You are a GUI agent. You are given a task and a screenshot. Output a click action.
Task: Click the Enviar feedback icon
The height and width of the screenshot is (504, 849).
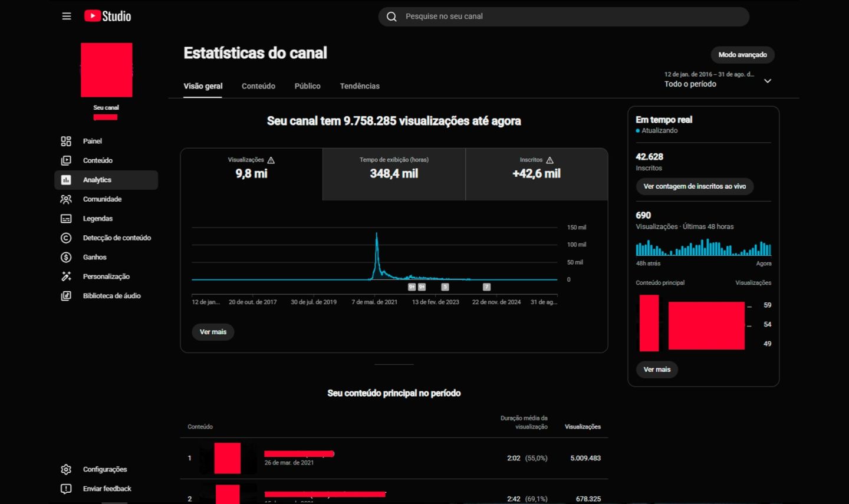coord(66,489)
